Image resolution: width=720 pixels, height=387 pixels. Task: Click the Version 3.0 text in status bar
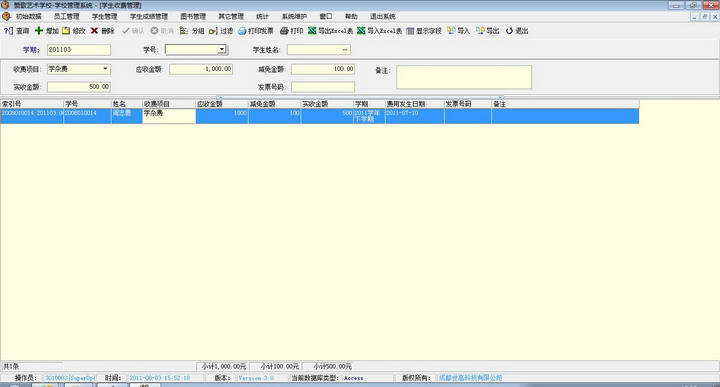click(256, 378)
